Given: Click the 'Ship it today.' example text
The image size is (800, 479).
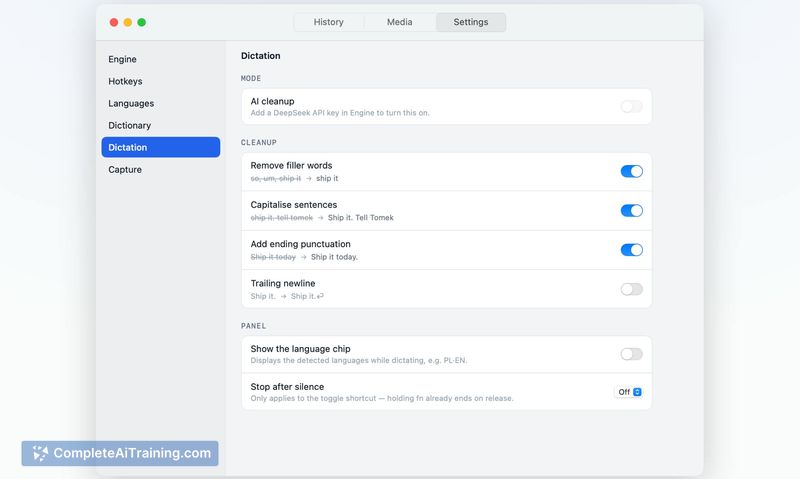Looking at the screenshot, I should coord(334,257).
